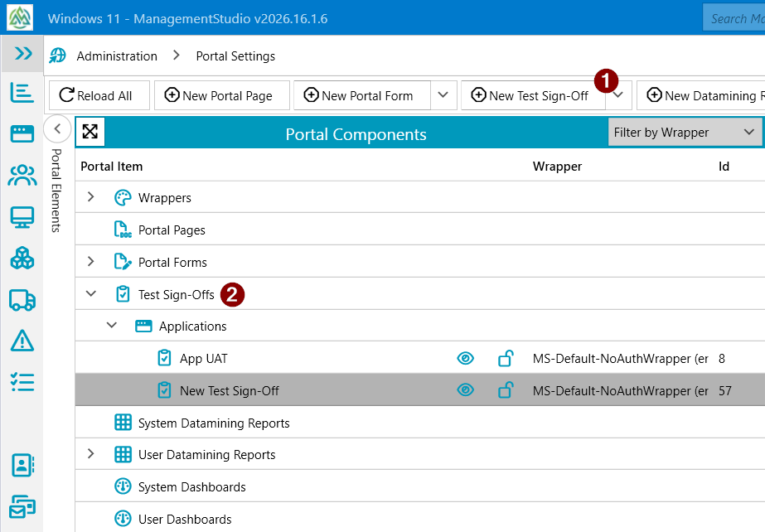Select the Applications tree row
Image resolution: width=765 pixels, height=532 pixels.
[420, 326]
